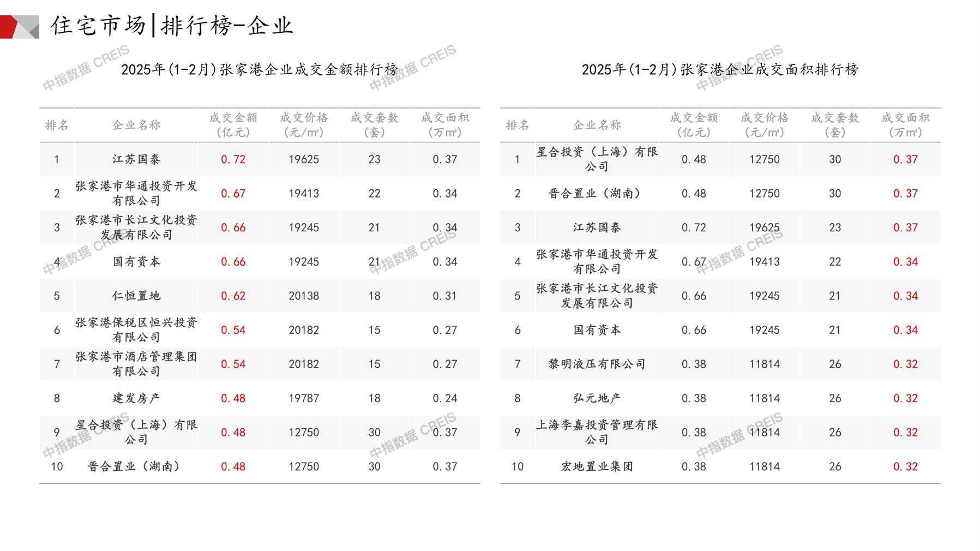
Task: Click the 20138 price value for 仁恒置地
Action: (304, 296)
